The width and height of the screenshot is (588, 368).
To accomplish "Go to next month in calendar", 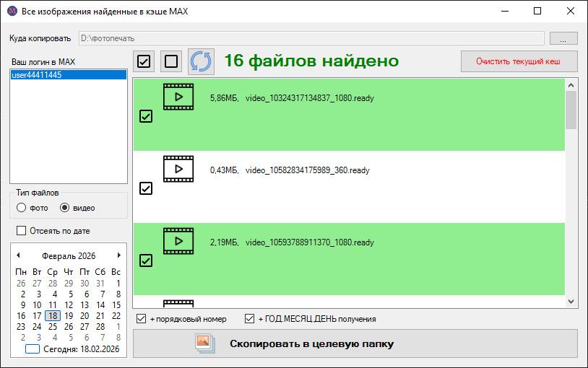I will 119,255.
